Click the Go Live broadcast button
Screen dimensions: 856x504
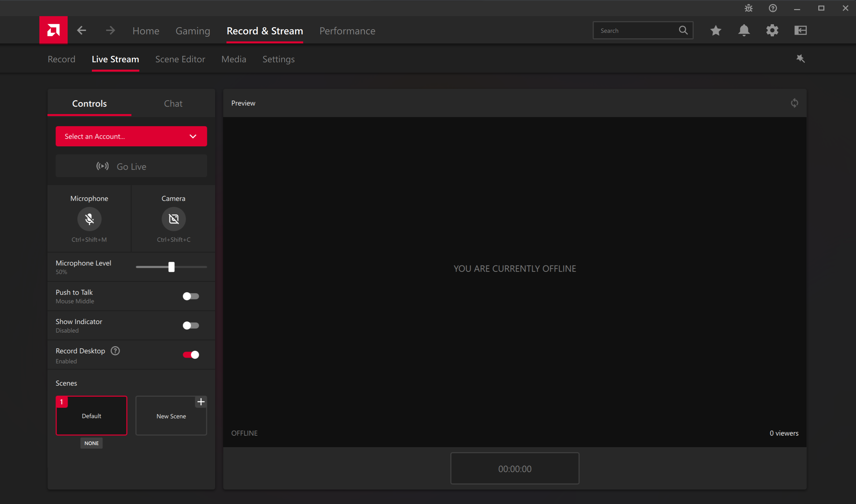(131, 166)
